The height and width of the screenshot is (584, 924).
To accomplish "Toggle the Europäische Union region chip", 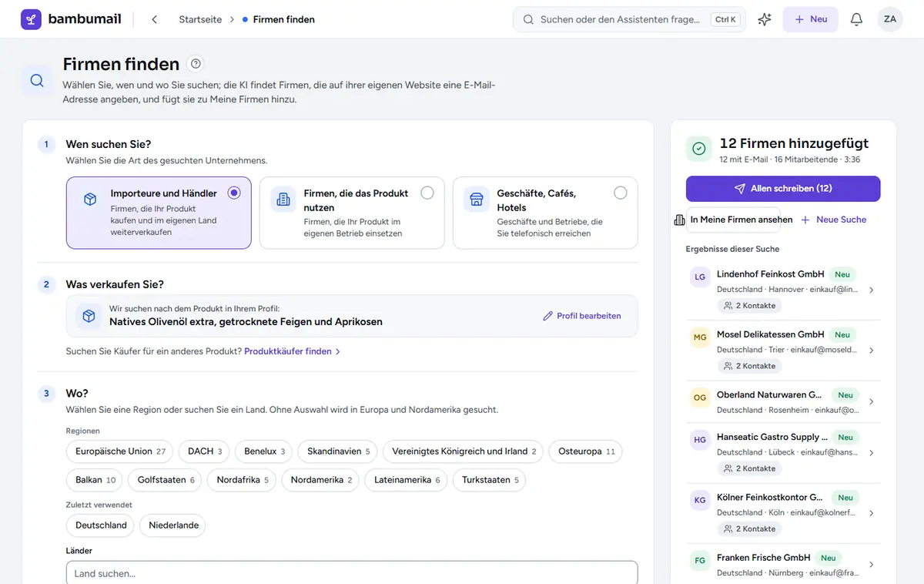I will click(120, 451).
